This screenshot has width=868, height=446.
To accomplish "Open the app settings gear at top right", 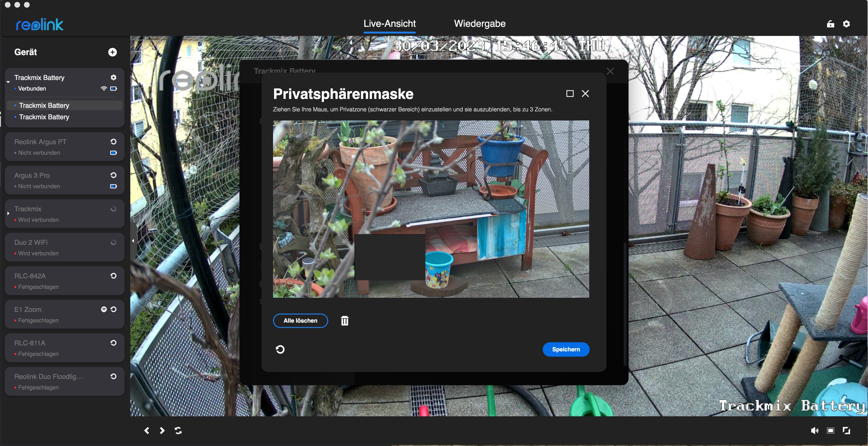I will click(x=846, y=24).
